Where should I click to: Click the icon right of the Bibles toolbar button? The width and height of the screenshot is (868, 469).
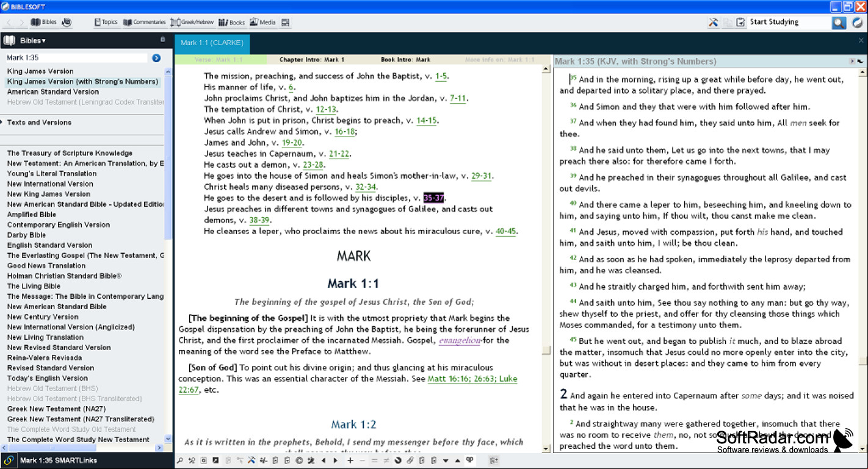[x=67, y=23]
